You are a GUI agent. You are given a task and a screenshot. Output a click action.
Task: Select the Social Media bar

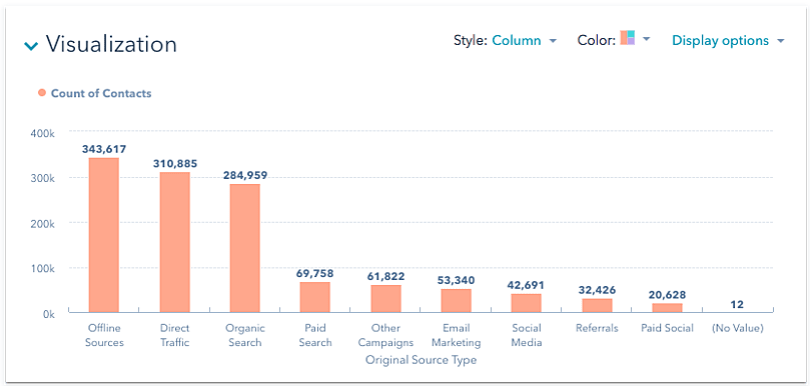click(x=526, y=303)
